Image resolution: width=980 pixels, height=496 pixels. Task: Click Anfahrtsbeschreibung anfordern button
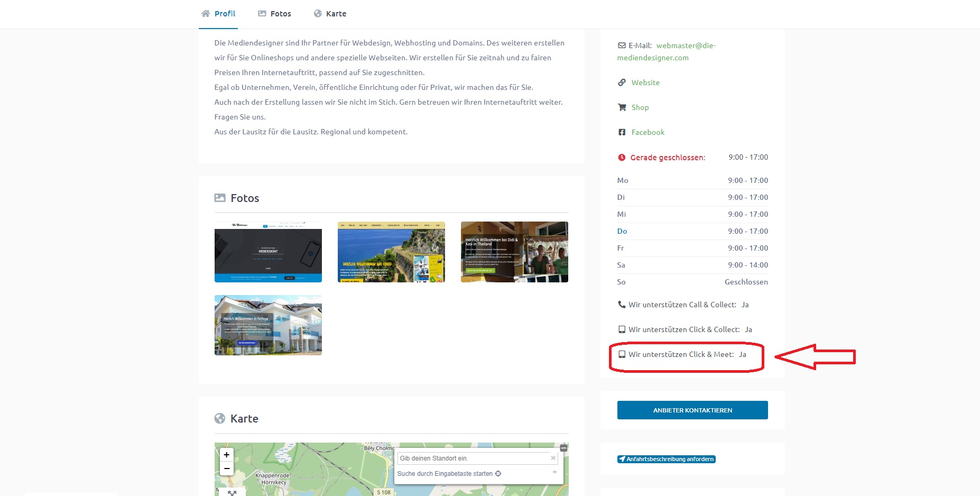pos(666,459)
